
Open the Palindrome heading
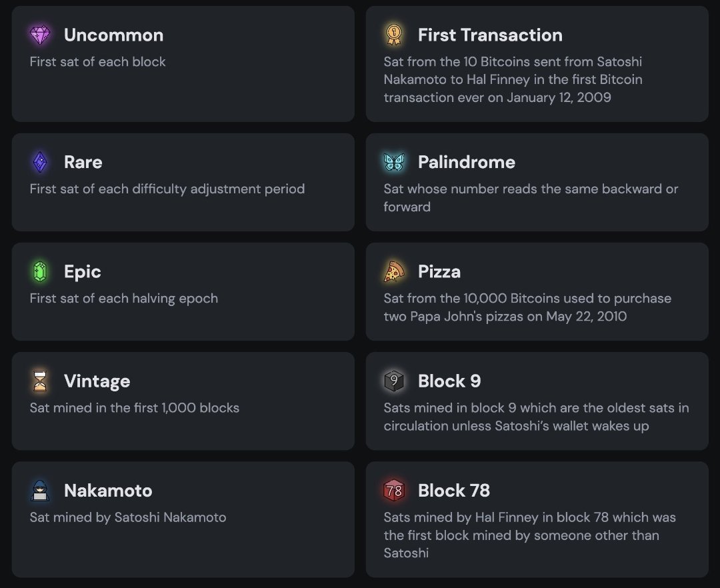coord(467,162)
